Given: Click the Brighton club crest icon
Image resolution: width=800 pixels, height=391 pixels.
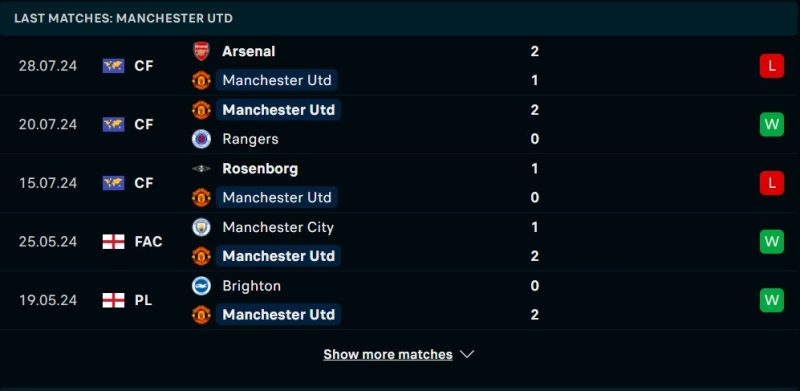Looking at the screenshot, I should (x=201, y=285).
